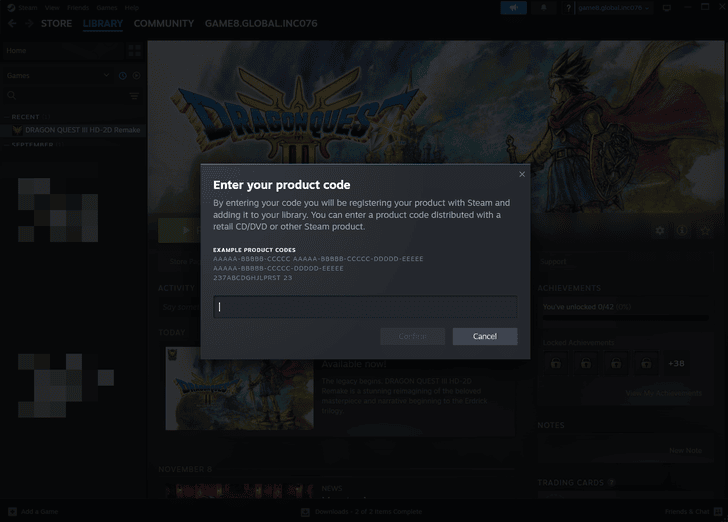
Task: Open game info icon
Action: click(682, 230)
